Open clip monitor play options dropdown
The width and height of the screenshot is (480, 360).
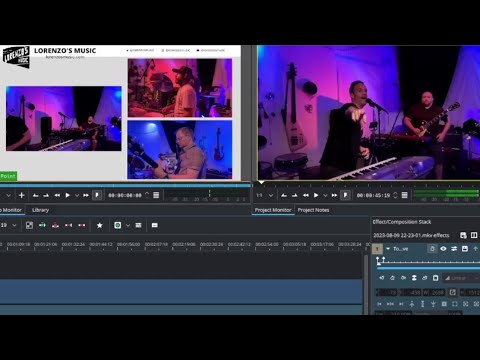(77, 195)
